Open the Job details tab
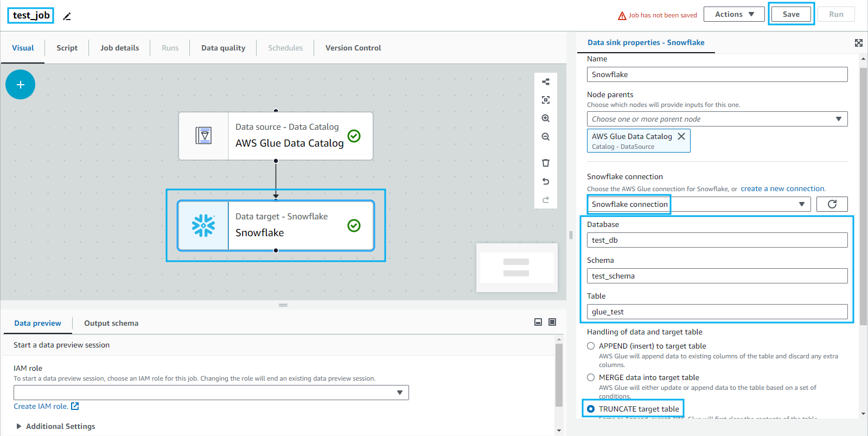The height and width of the screenshot is (436, 868). tap(119, 48)
